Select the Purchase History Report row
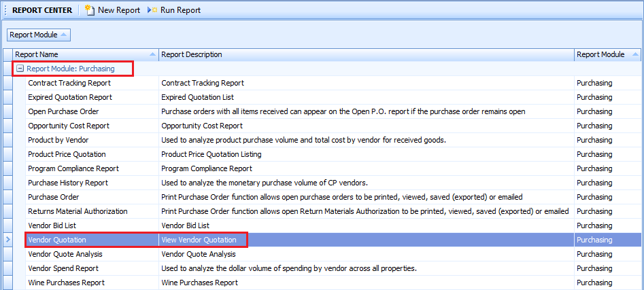This screenshot has height=290, width=644. coord(68,183)
